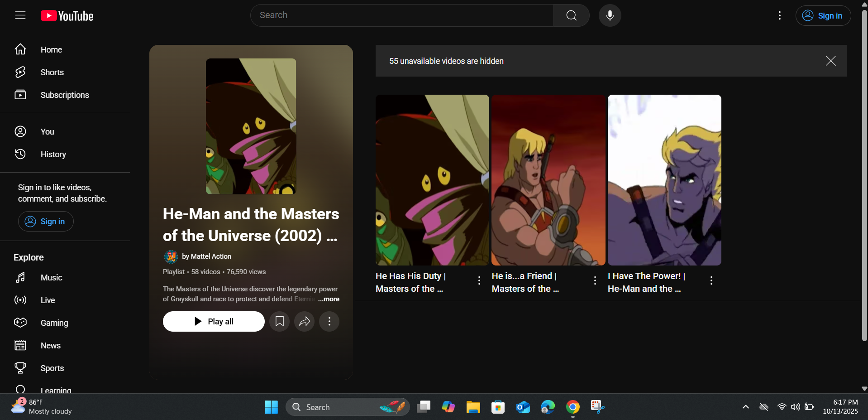Click playlist cover thumbnail image

coord(251,126)
